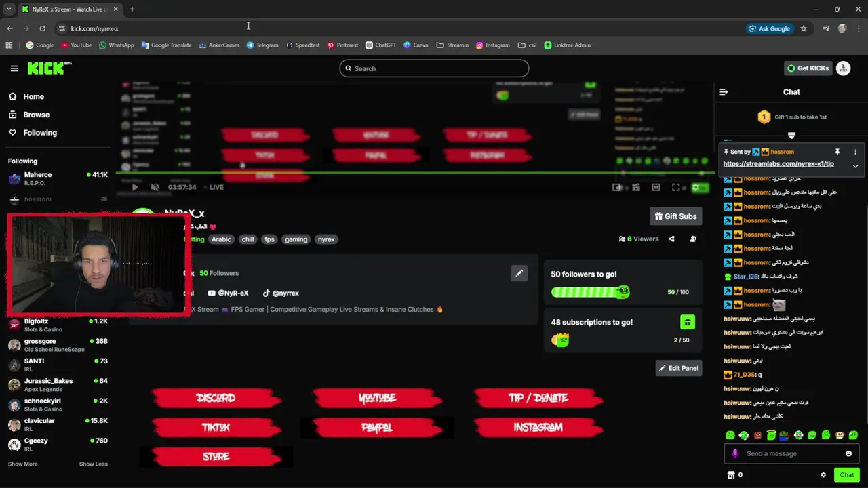Share the stream via share icon
Viewport: 868px width, 488px height.
[x=671, y=239]
